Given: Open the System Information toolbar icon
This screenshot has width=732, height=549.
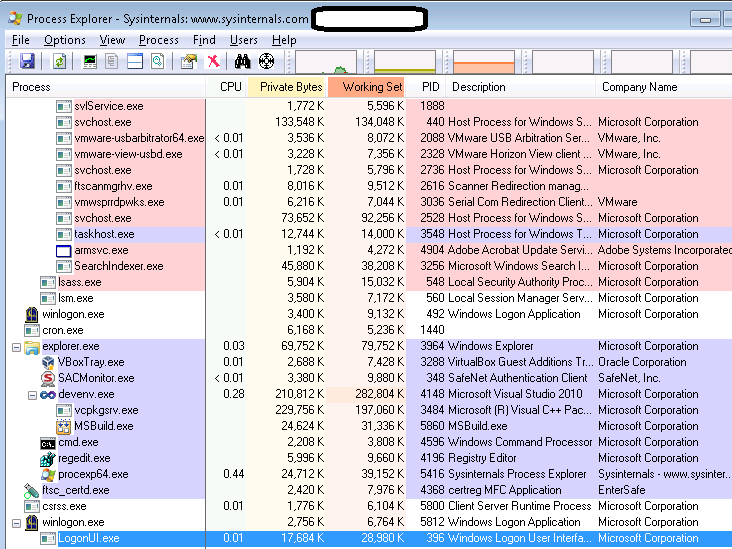Looking at the screenshot, I should [x=91, y=62].
